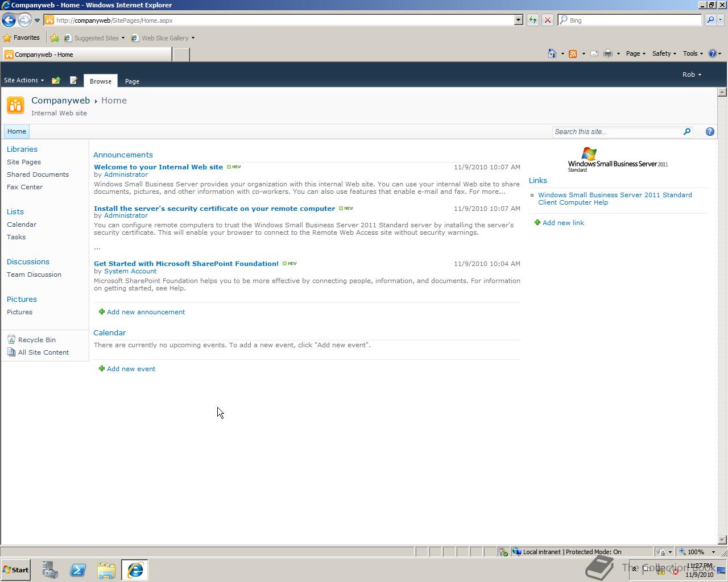Open the Fax Center library
The width and height of the screenshot is (728, 582).
point(24,187)
